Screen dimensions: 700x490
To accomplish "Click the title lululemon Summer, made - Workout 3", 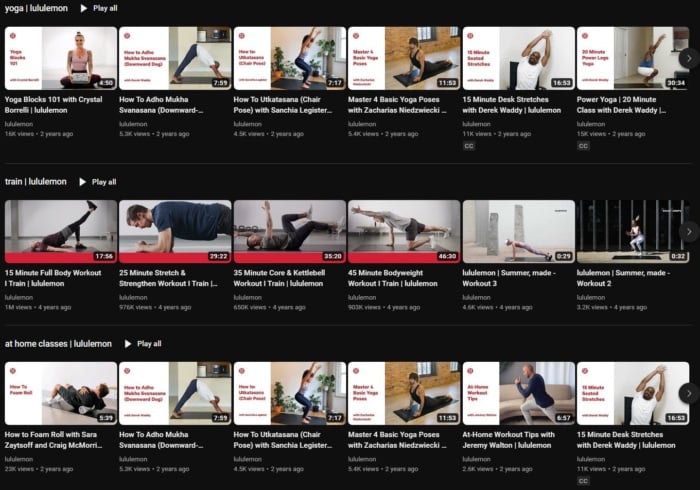I will pyautogui.click(x=509, y=278).
